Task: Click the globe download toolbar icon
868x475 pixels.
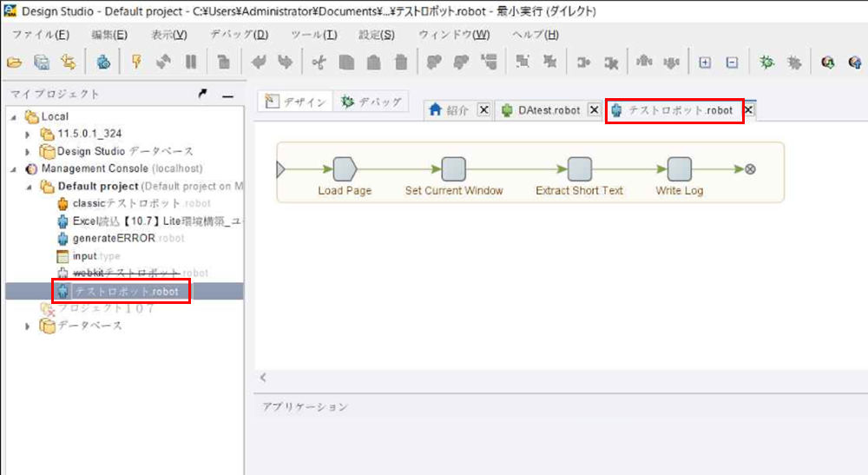Action: (x=827, y=62)
